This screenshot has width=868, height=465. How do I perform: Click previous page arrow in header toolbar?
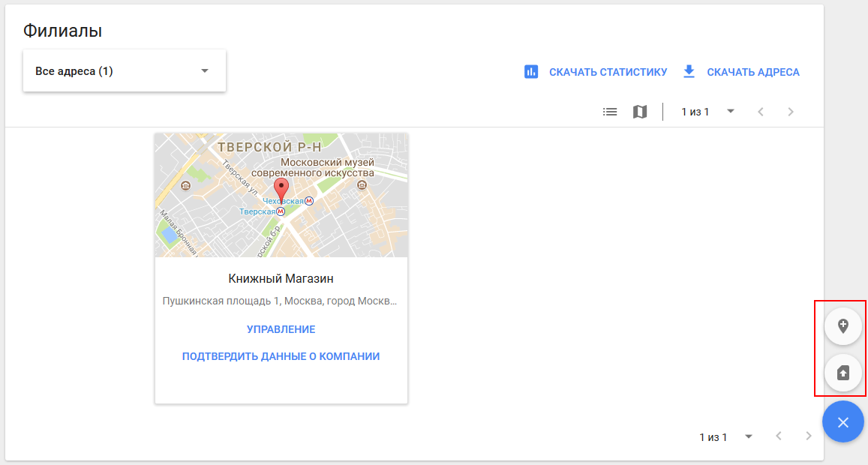click(761, 112)
